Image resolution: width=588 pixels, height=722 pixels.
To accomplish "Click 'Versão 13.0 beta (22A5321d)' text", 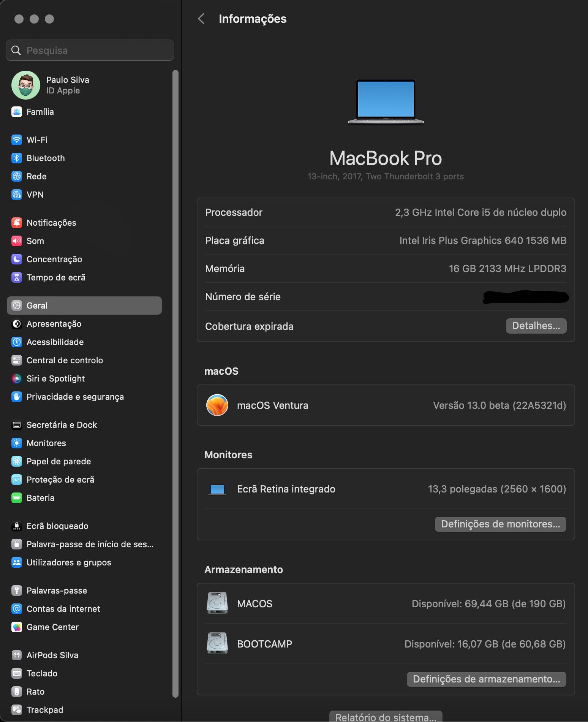I will 499,405.
